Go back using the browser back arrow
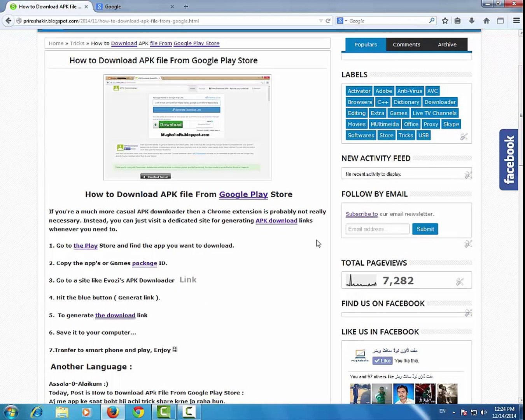 [8, 21]
